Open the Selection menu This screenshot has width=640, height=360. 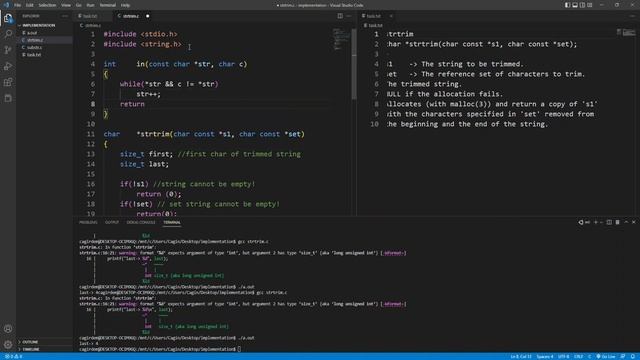(47, 5)
